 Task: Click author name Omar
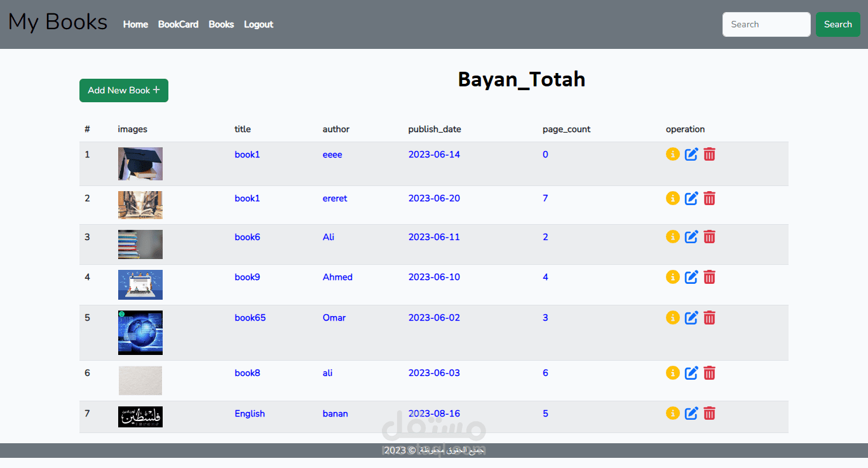pyautogui.click(x=334, y=318)
